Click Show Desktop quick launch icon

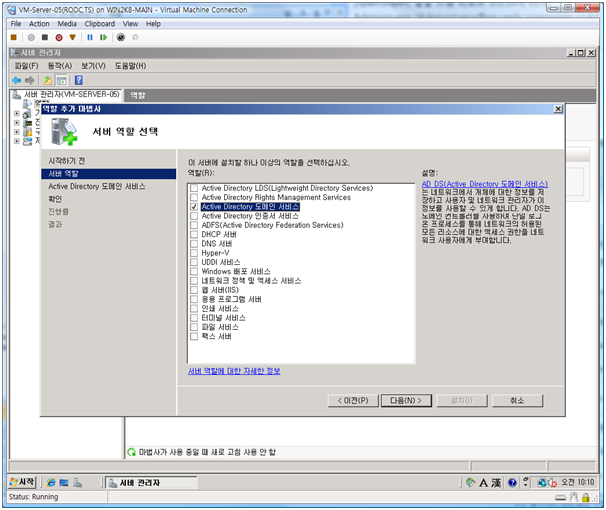(64, 483)
